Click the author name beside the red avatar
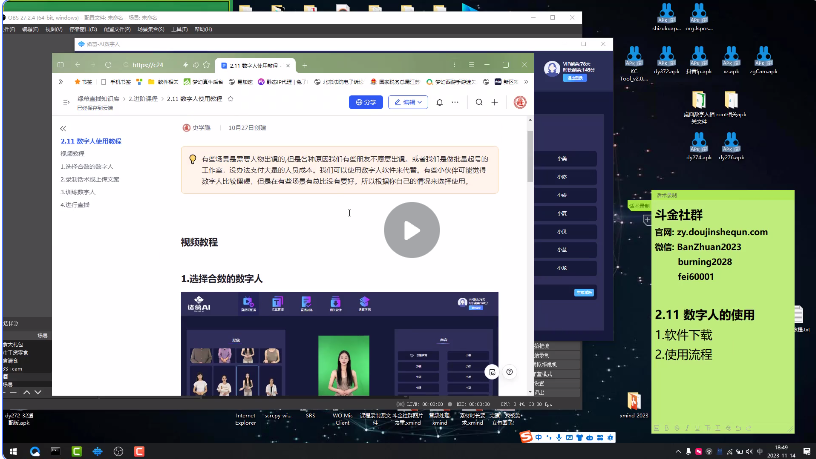The width and height of the screenshot is (816, 459). 201,128
